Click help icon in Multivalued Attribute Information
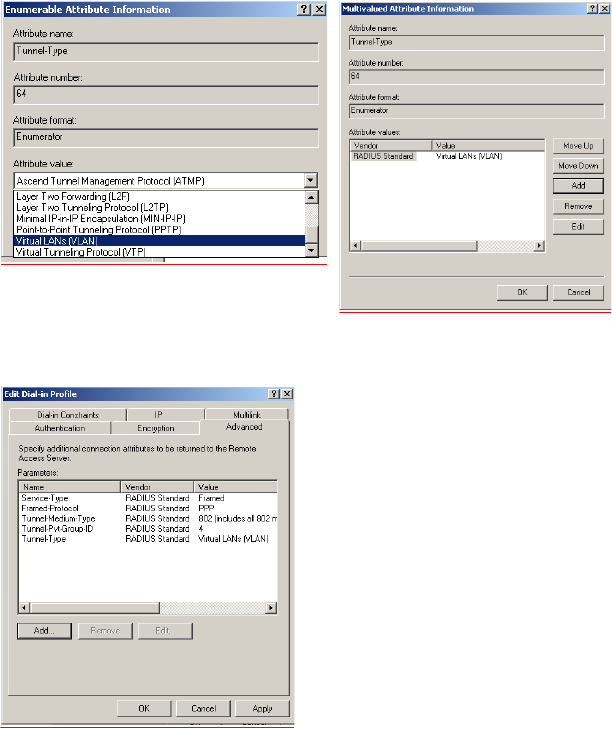 592,9
